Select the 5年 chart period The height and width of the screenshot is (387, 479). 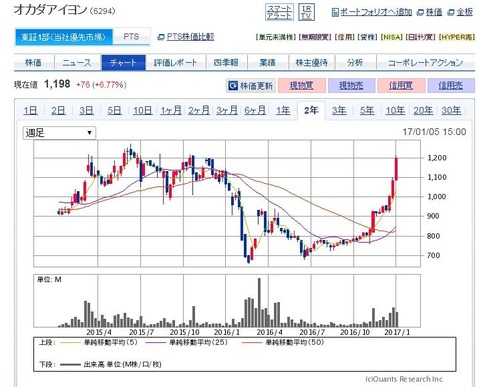pyautogui.click(x=367, y=110)
